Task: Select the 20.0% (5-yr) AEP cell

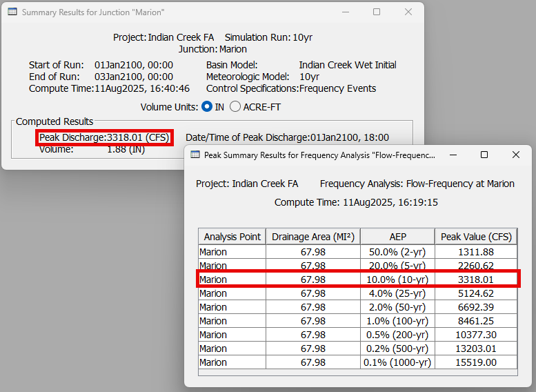Action: [x=397, y=266]
